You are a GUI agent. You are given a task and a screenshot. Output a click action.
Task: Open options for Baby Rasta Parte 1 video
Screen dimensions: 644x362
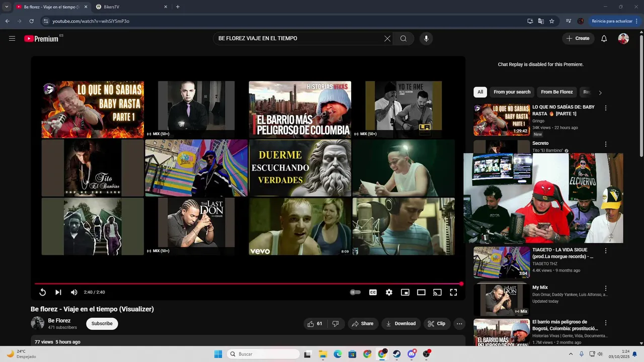click(606, 108)
